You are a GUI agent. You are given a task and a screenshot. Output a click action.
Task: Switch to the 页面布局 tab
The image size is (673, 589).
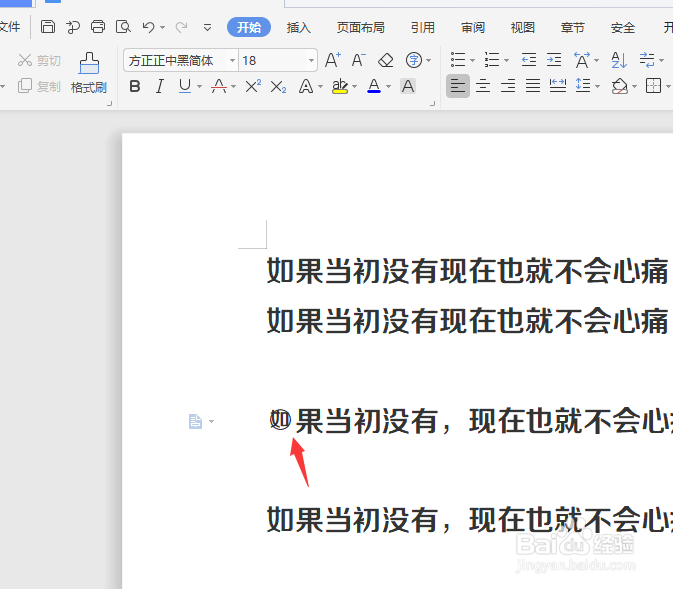click(x=361, y=27)
